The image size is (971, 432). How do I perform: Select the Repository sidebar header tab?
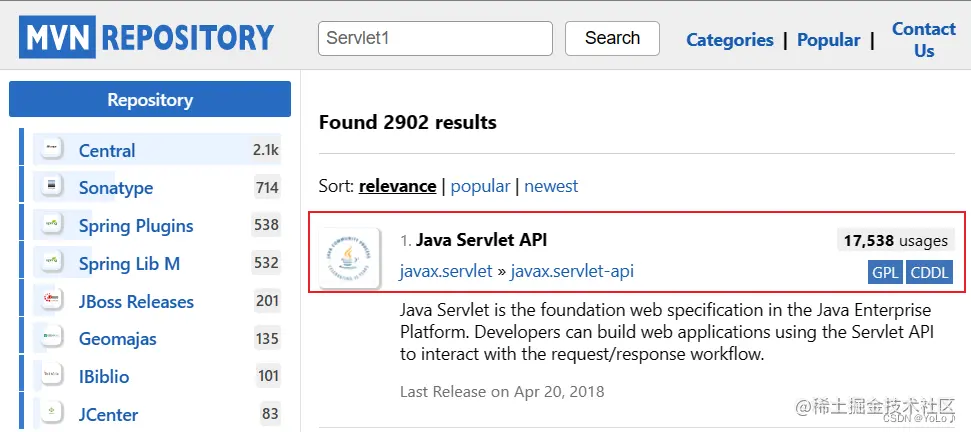(x=150, y=99)
